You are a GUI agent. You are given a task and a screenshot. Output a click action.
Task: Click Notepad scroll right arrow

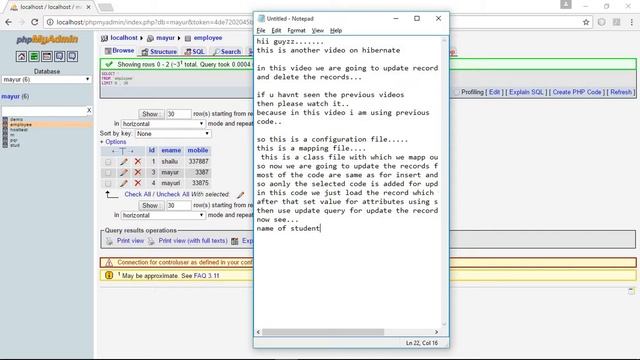[436, 332]
